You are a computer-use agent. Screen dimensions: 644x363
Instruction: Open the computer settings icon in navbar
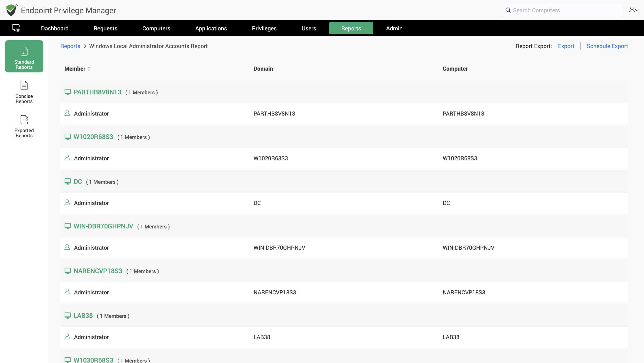pos(16,28)
